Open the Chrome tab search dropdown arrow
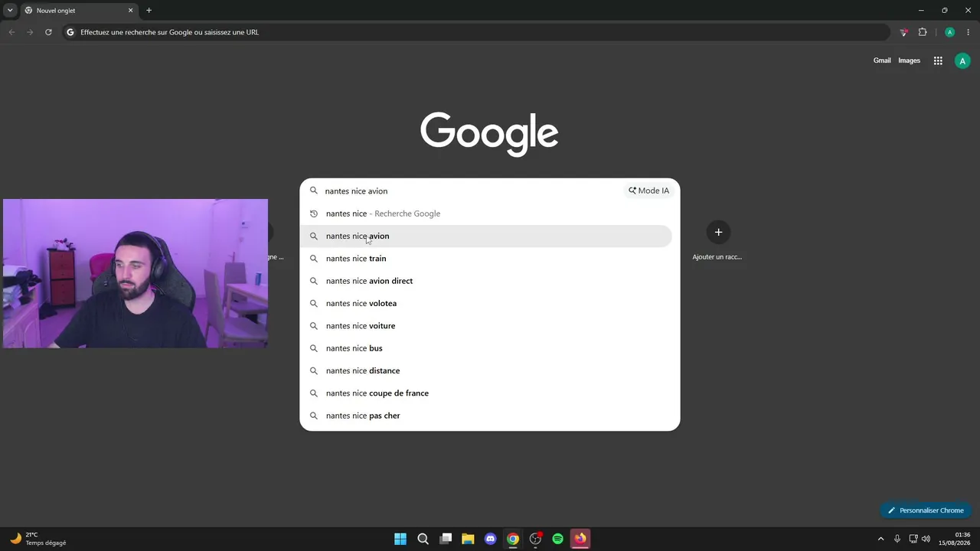 pyautogui.click(x=10, y=11)
